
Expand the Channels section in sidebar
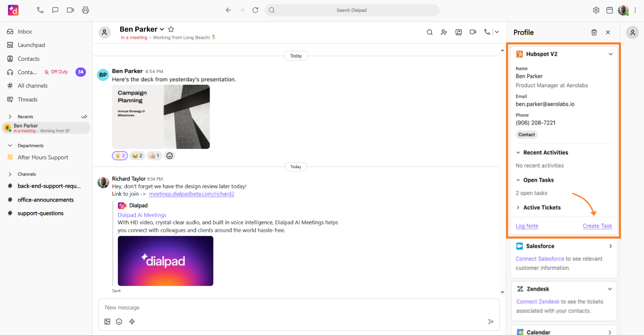tap(10, 174)
